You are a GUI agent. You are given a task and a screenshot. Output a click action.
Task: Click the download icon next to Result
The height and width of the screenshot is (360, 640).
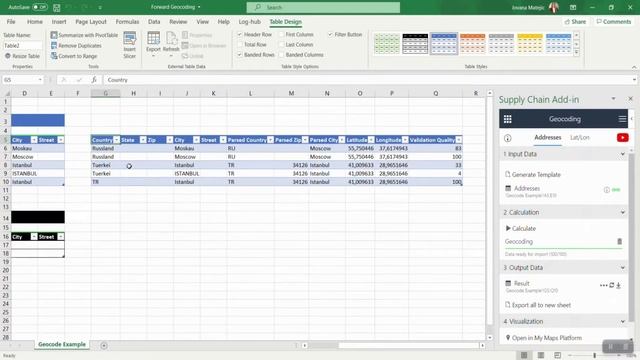618,285
